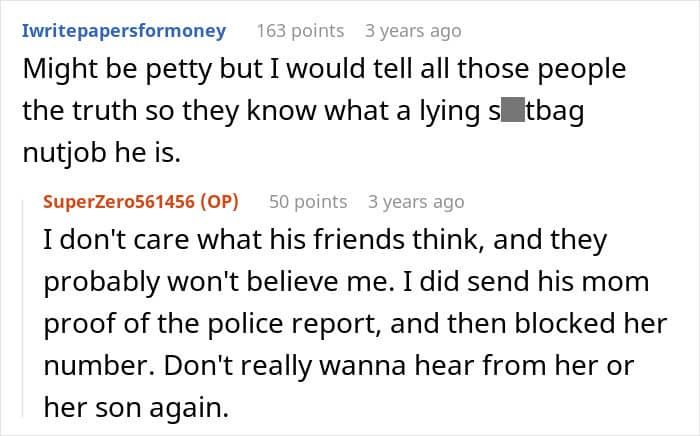The image size is (700, 436).
Task: Click the word "Might" starting the top comment
Action: pyautogui.click(x=55, y=70)
